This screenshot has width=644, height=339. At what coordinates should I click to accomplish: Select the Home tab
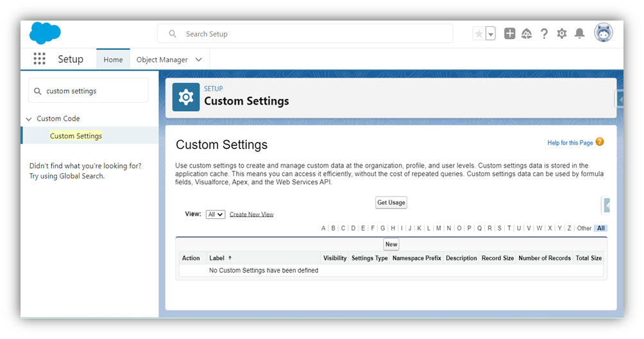coord(113,60)
